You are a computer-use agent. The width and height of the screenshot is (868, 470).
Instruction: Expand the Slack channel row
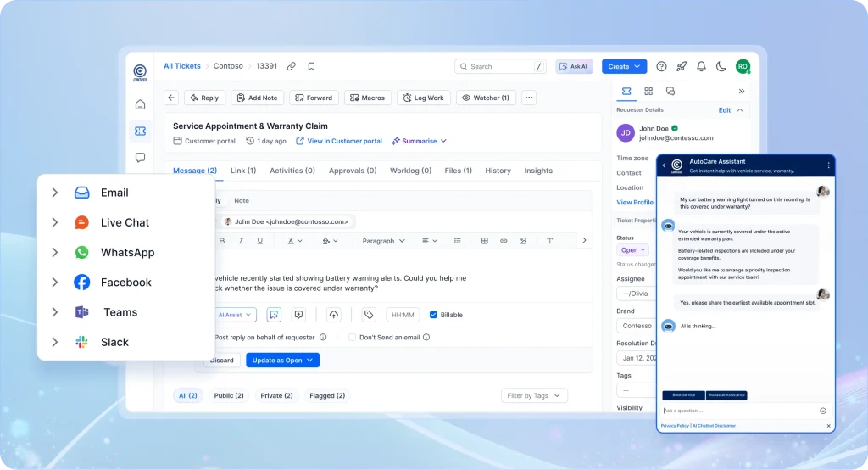click(55, 342)
